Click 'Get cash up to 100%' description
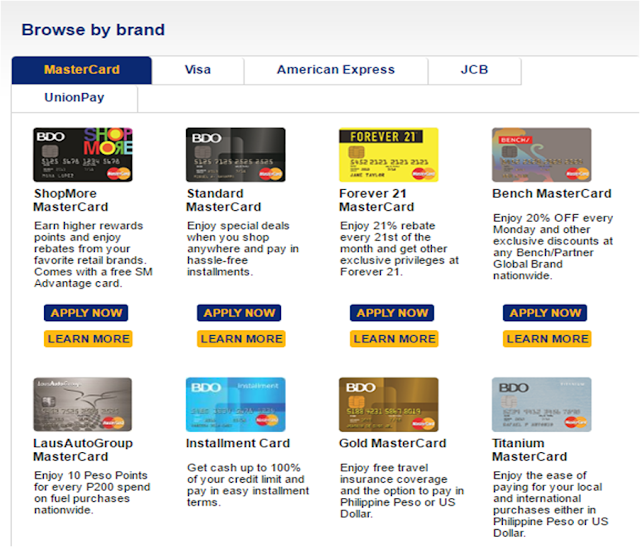Viewport: 640px width, 547px height. (x=248, y=485)
